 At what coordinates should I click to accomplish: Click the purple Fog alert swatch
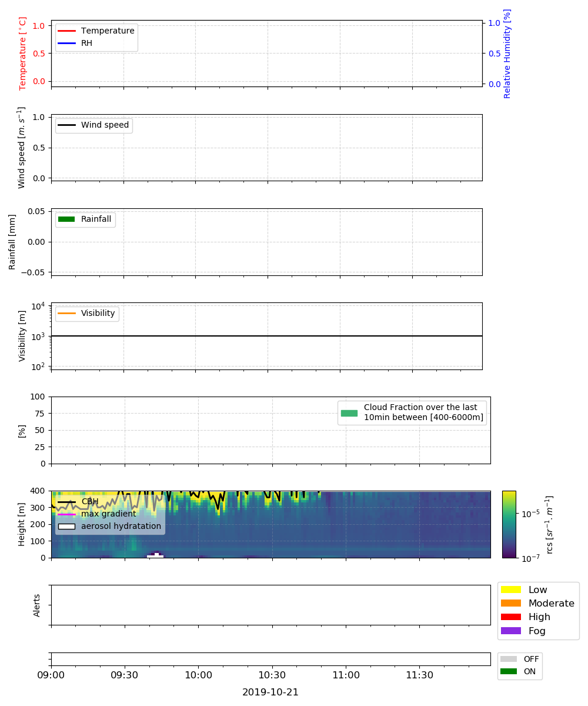pos(511,631)
